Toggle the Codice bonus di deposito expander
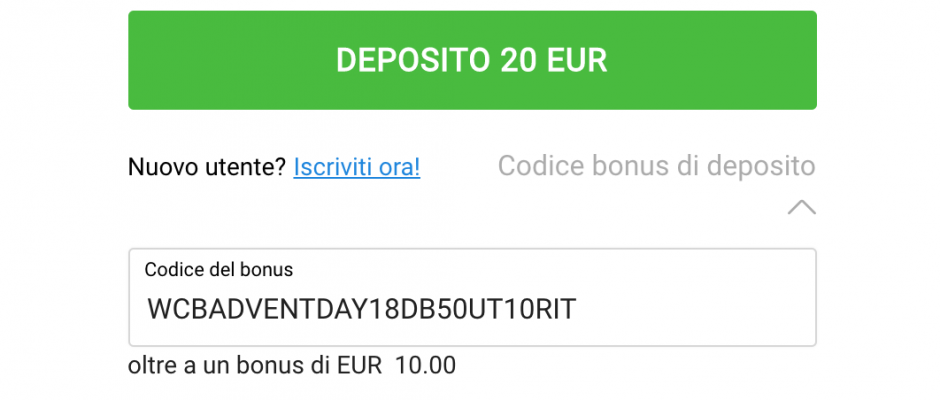Viewport: 940px width, 400px height. pos(656,166)
